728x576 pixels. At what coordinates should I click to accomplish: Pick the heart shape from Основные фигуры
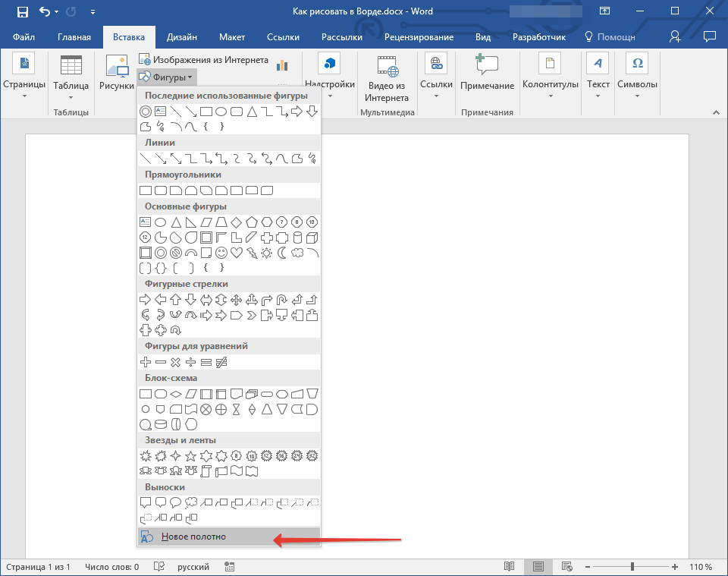[236, 253]
